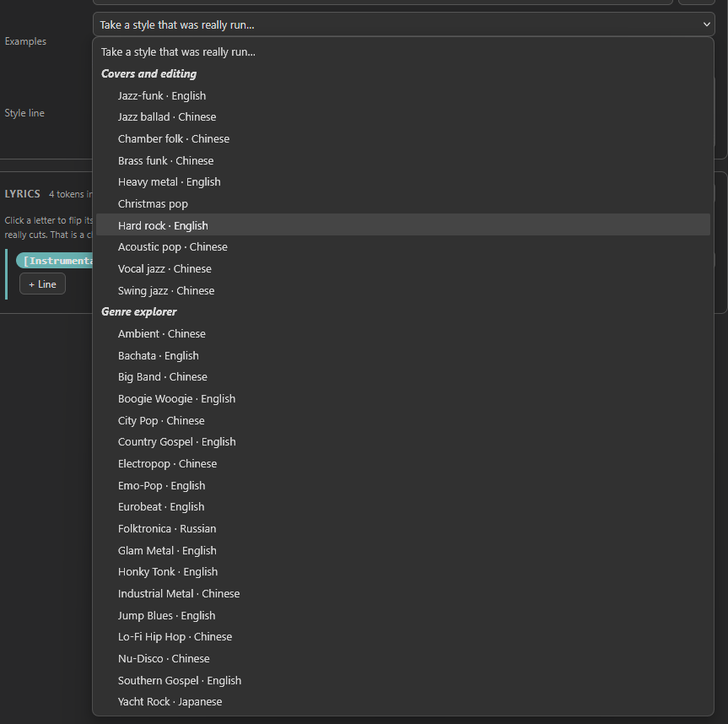The image size is (728, 724).
Task: Select highlighted Hard rock · English option
Action: [x=403, y=225]
